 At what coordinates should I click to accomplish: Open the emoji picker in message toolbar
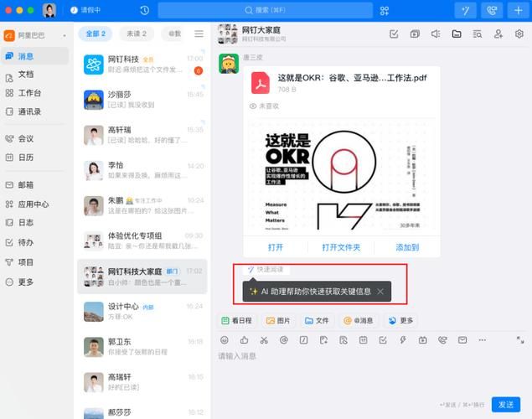[x=224, y=340]
